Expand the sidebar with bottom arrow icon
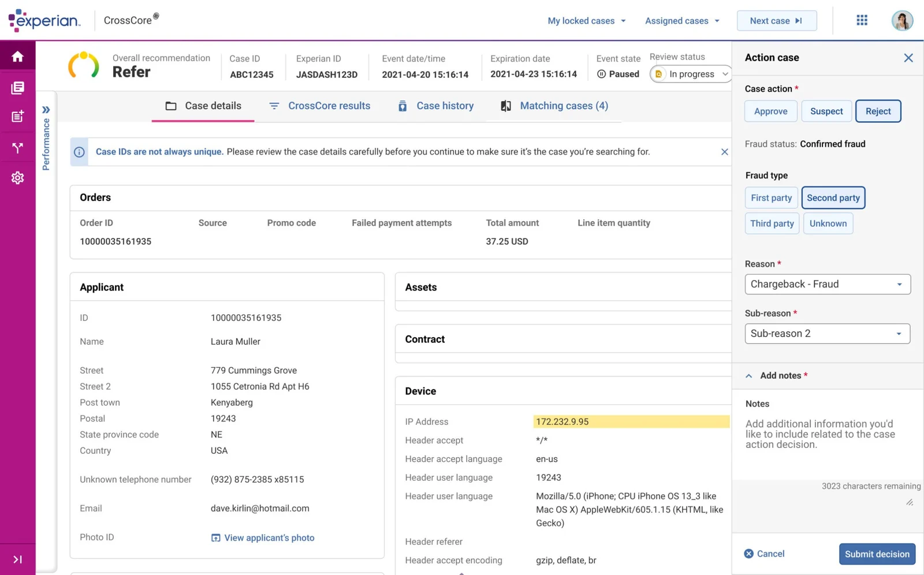Screen dimensions: 924x575 tap(17, 559)
